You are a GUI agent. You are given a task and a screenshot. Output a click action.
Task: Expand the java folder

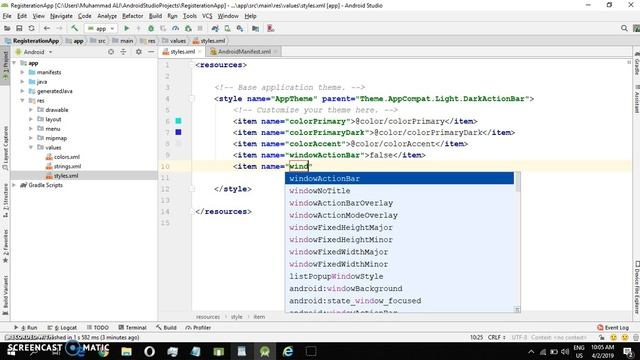pos(22,82)
